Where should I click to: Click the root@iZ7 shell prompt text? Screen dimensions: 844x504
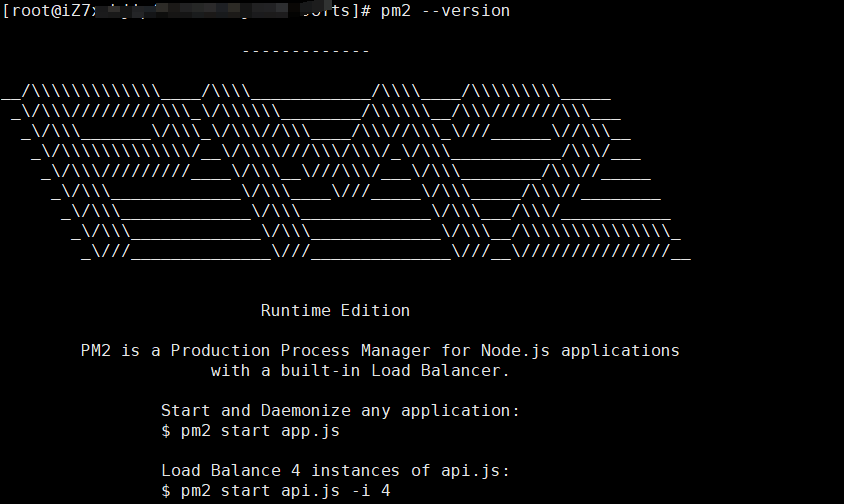[187, 11]
